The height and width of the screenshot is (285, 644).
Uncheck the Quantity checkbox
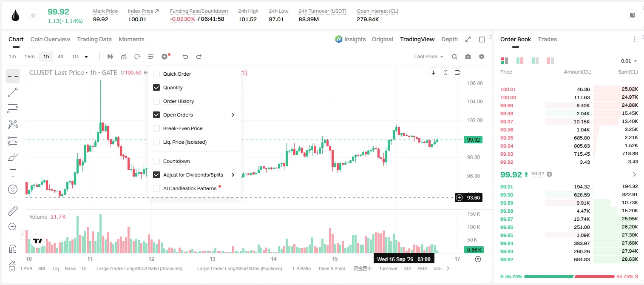156,88
